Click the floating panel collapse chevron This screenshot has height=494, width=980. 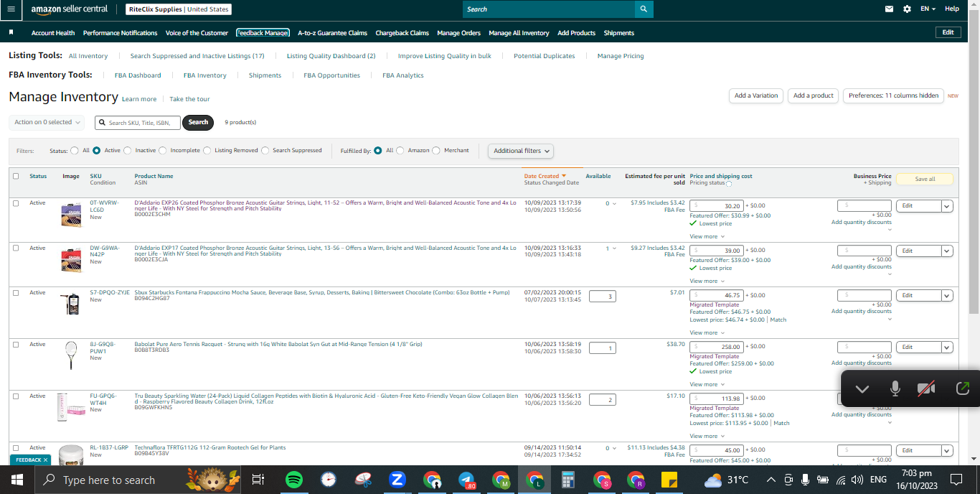pos(862,389)
